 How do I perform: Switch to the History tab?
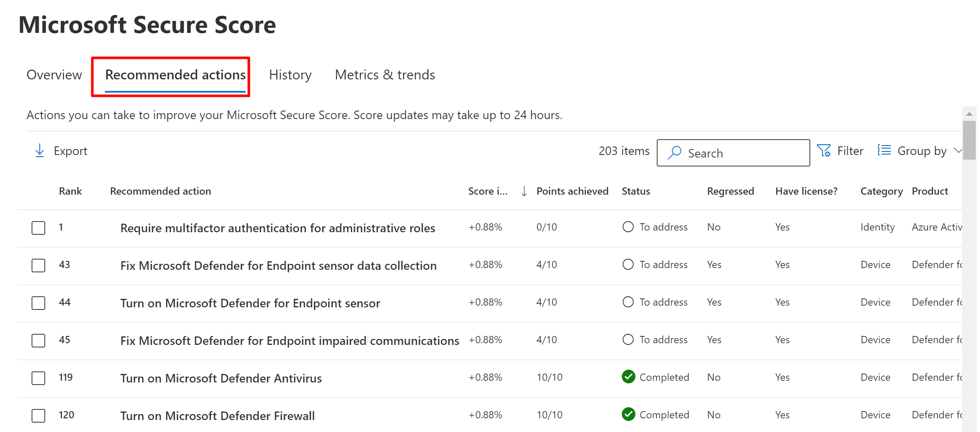[290, 75]
